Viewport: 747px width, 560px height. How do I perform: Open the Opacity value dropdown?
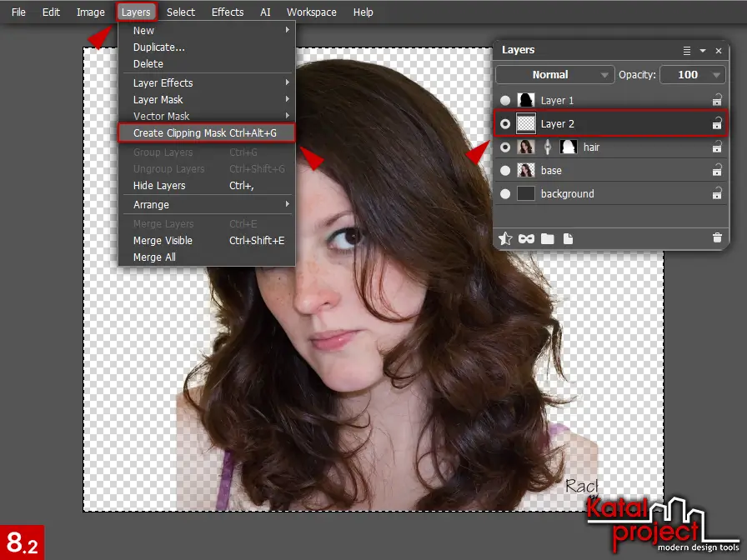(716, 74)
